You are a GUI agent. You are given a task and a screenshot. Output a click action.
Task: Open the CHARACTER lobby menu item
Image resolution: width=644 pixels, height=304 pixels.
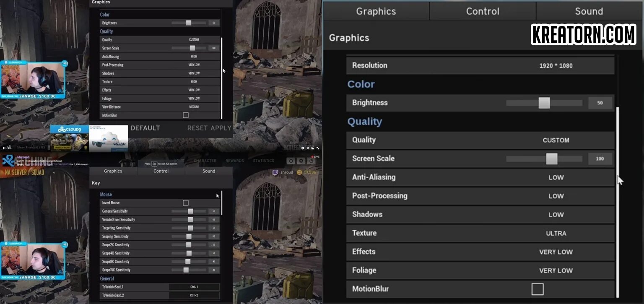(x=205, y=161)
